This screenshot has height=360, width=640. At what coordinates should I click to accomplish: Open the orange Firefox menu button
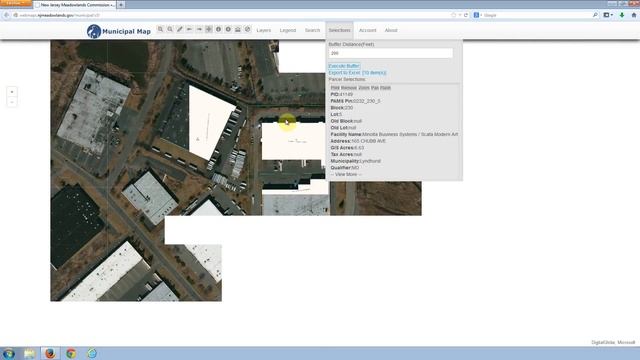pyautogui.click(x=16, y=3)
